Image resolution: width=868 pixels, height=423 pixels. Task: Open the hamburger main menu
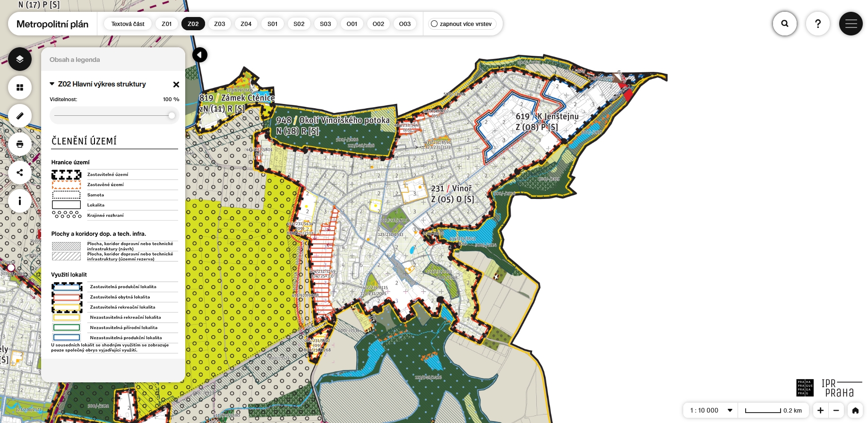(x=851, y=24)
